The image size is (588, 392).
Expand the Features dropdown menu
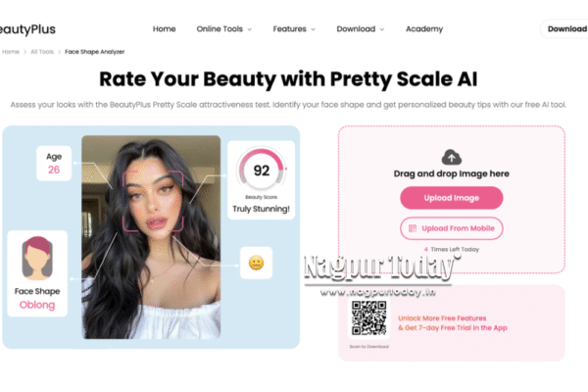[x=294, y=28]
